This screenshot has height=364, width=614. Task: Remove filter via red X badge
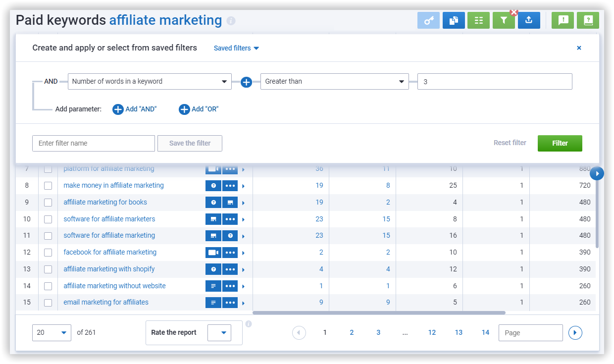(x=513, y=12)
